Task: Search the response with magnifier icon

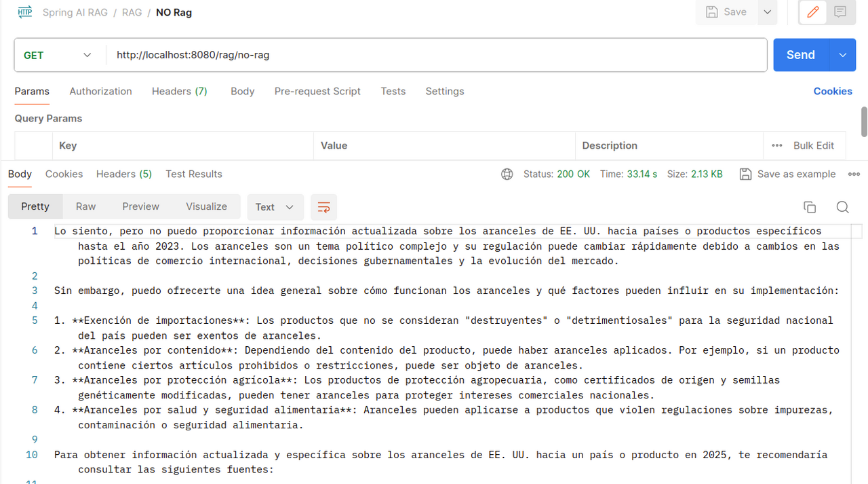Action: (x=842, y=207)
